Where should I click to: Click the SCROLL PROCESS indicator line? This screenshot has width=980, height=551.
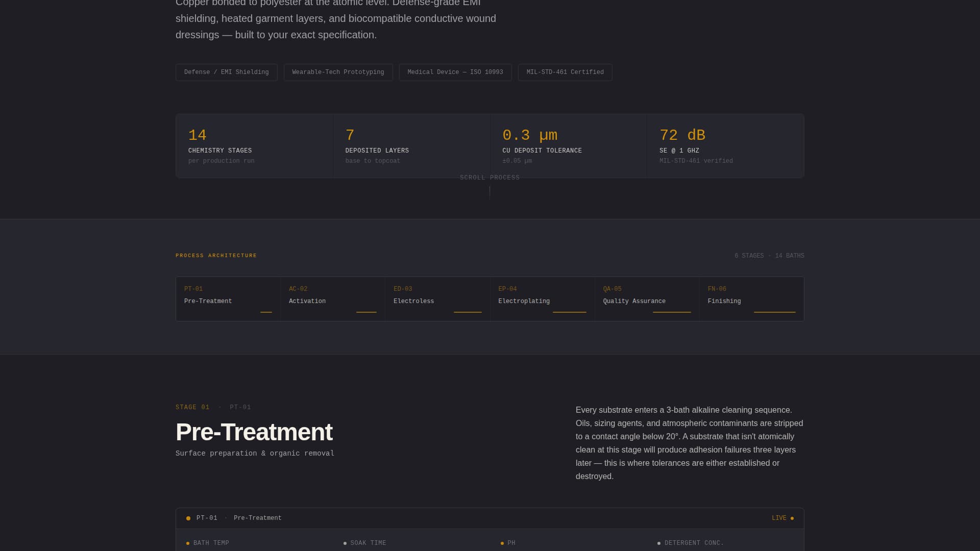pyautogui.click(x=490, y=191)
